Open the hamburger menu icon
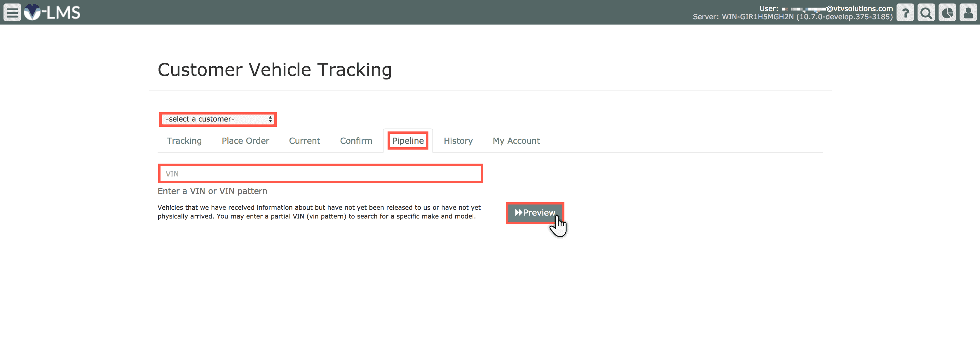The height and width of the screenshot is (364, 980). tap(12, 12)
